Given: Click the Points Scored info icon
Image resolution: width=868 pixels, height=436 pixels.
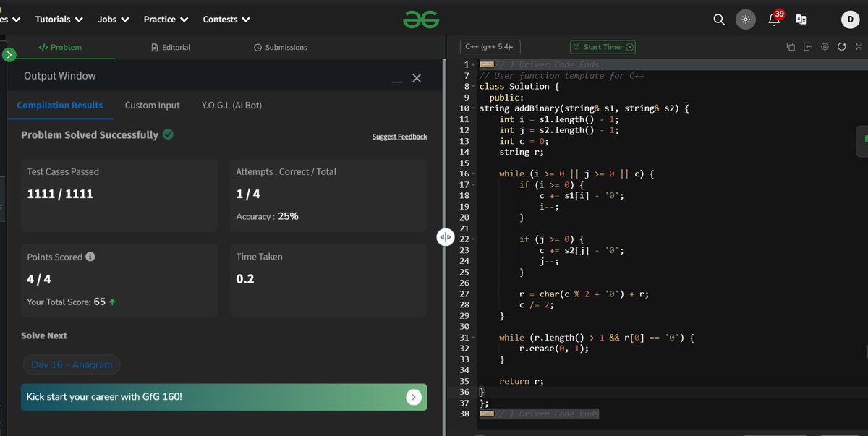Looking at the screenshot, I should click(x=90, y=257).
